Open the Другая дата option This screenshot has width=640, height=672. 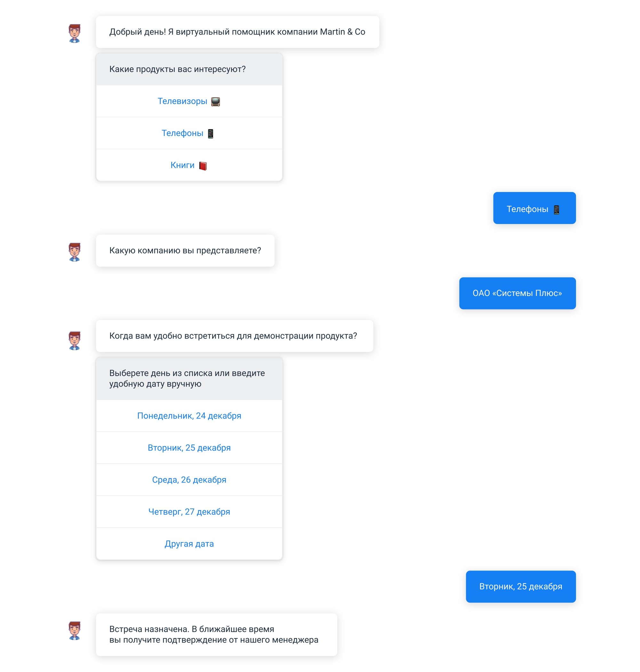[189, 544]
